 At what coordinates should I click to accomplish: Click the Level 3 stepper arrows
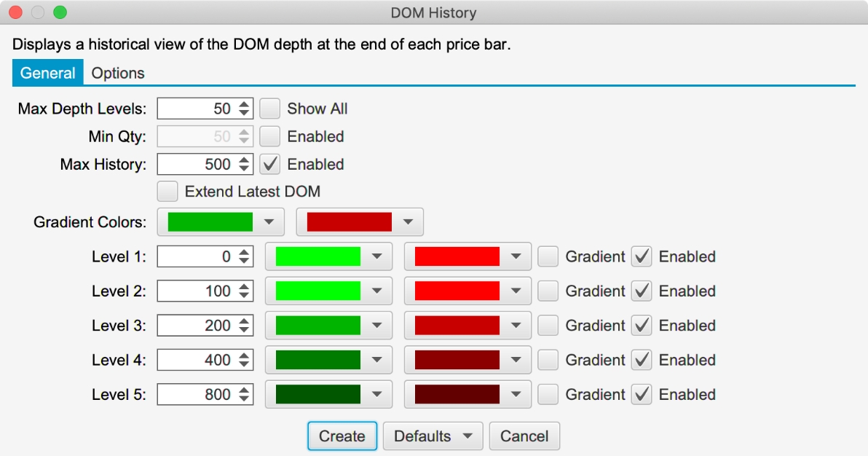pos(244,325)
